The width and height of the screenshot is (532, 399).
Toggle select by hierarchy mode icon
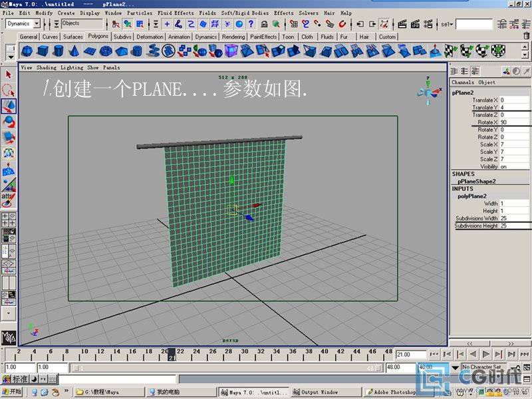click(116, 24)
